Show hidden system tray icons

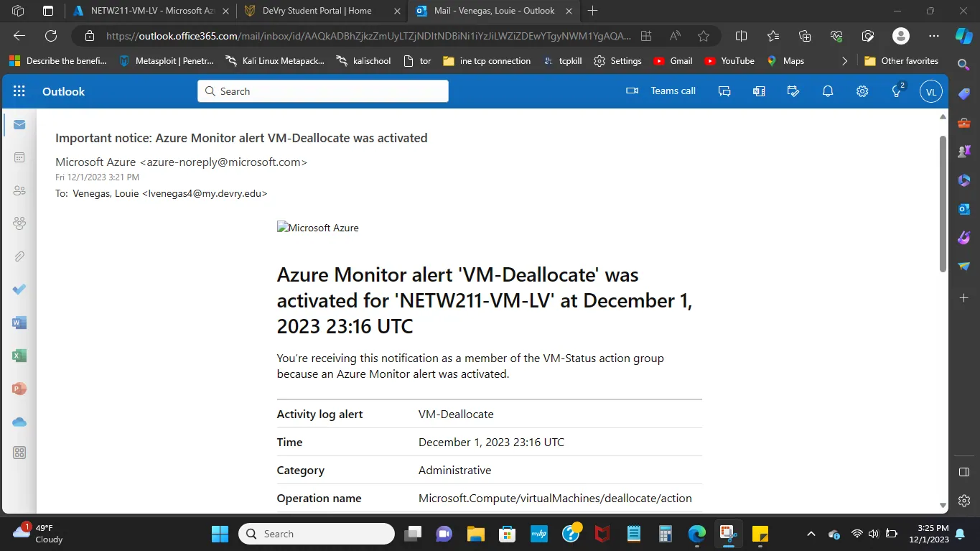tap(811, 534)
